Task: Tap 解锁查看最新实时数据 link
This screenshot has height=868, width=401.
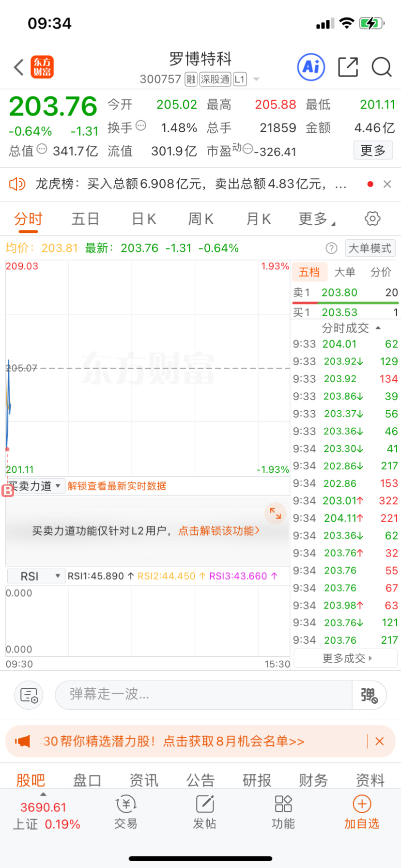Action: tap(117, 486)
